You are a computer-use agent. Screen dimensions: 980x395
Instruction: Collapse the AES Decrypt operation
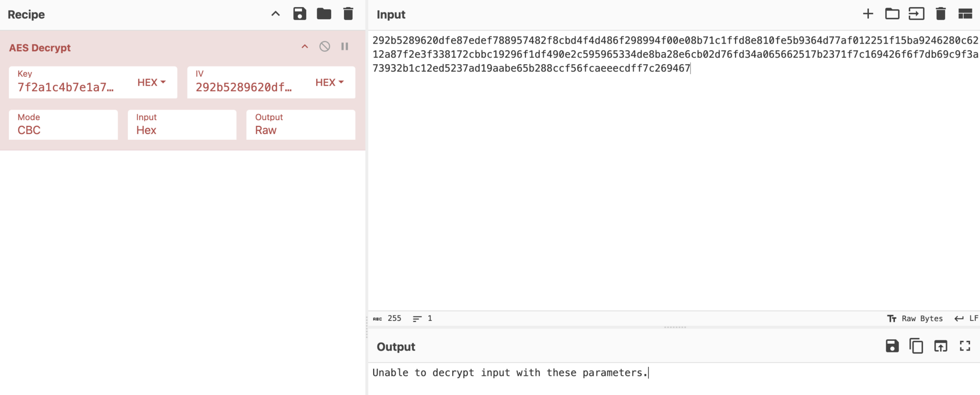305,46
